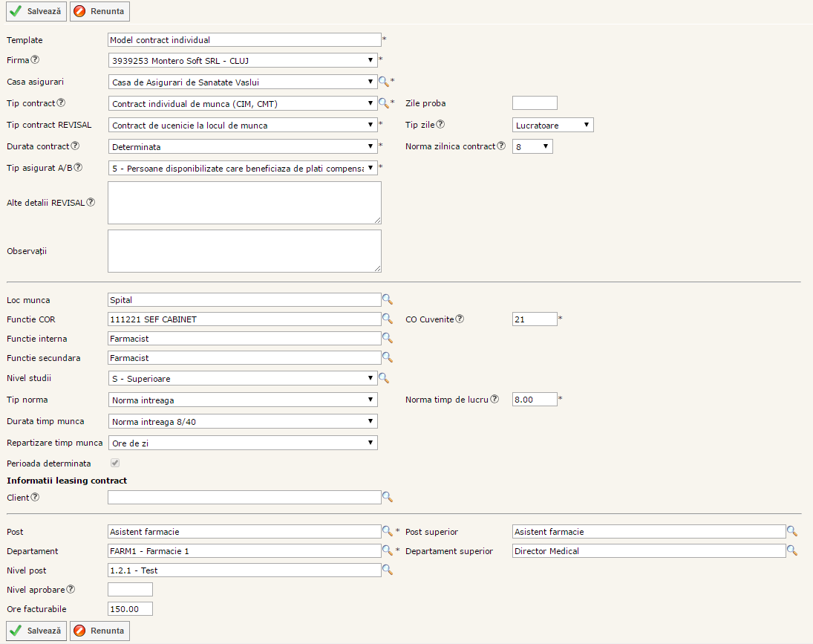Click the search icon next to Casa asigurari
Viewport: 813px width, 644px height.
click(383, 82)
